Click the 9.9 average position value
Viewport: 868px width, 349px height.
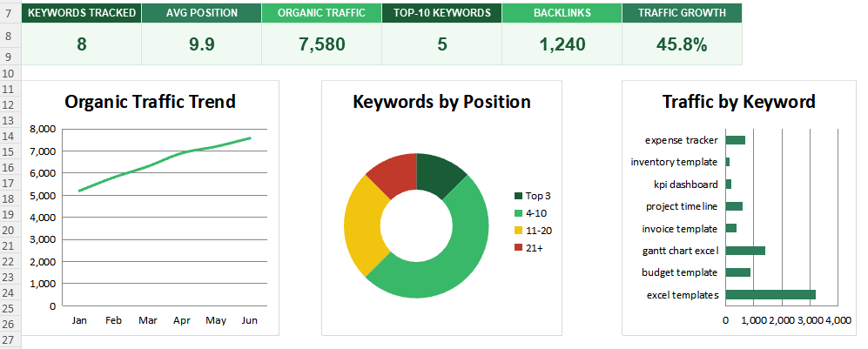[x=201, y=44]
